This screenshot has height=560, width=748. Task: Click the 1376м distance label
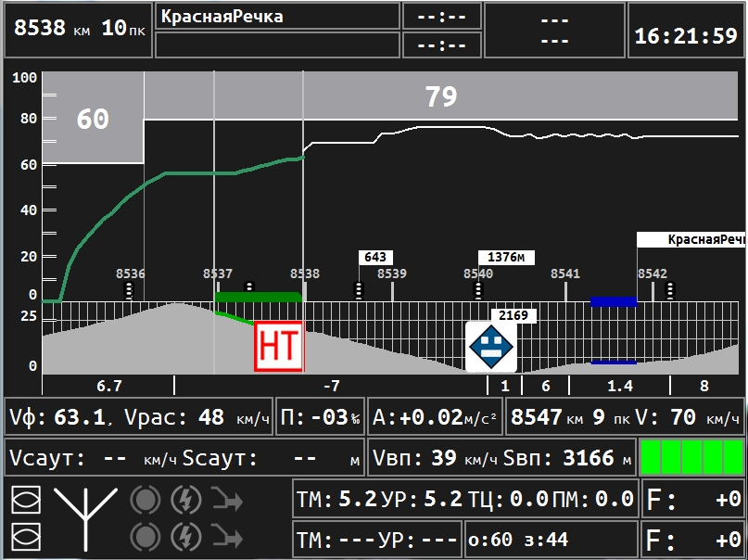click(507, 257)
